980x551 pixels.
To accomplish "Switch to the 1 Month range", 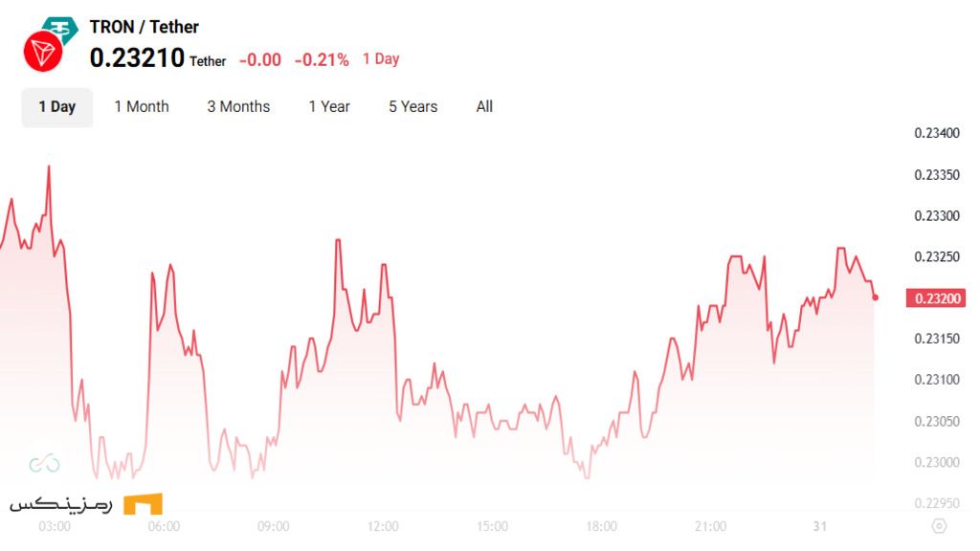I will [x=142, y=107].
